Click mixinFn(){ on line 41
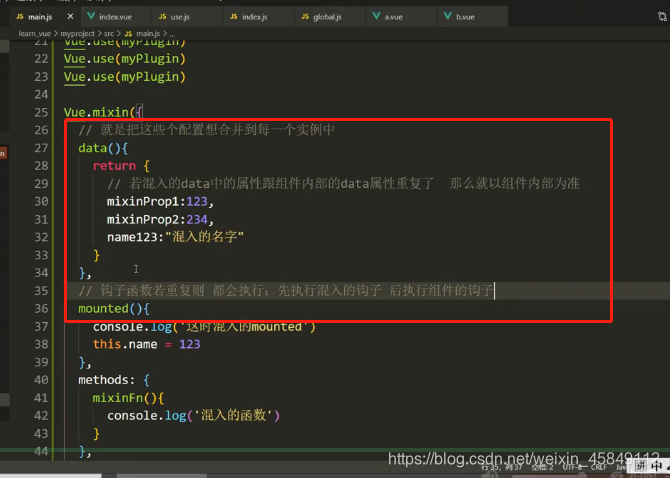 pos(128,398)
